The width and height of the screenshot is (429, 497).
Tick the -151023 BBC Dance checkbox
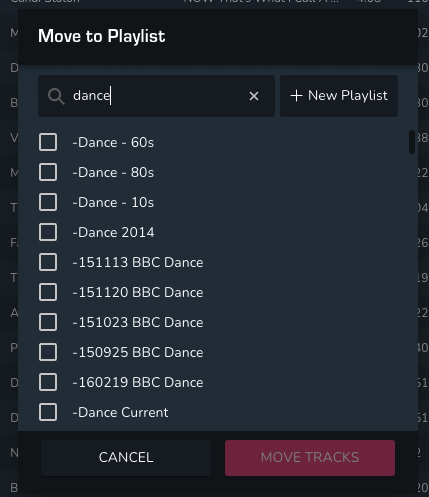point(48,322)
